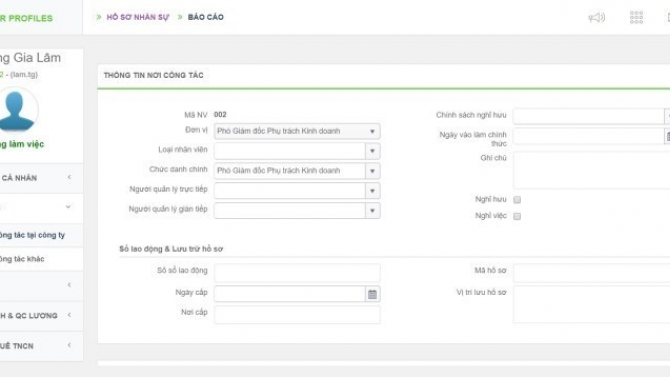This screenshot has width=670, height=377.
Task: Click the Ngày vào làm chính thức calendar icon
Action: [x=667, y=136]
